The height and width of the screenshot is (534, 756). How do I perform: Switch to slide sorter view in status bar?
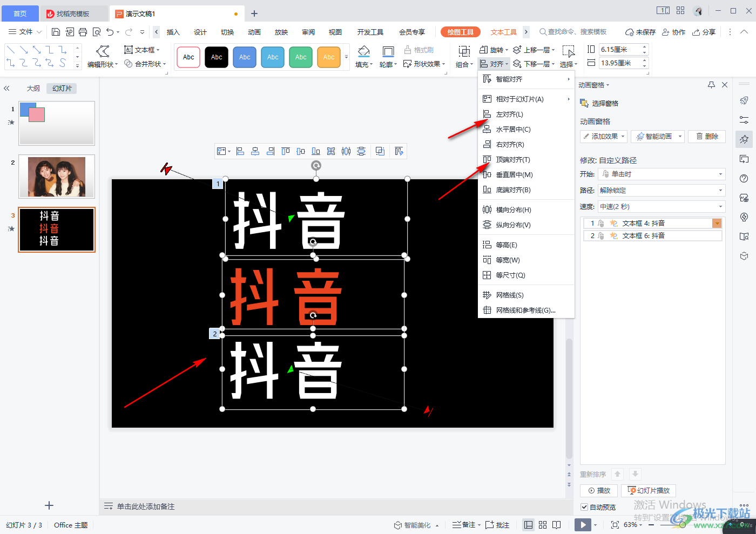(x=543, y=525)
